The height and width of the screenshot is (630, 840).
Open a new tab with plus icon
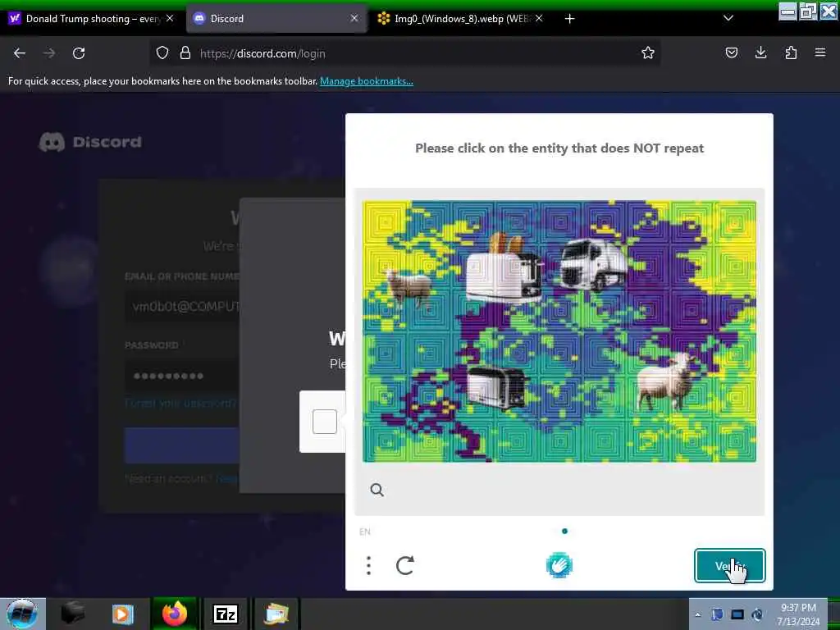pos(569,19)
